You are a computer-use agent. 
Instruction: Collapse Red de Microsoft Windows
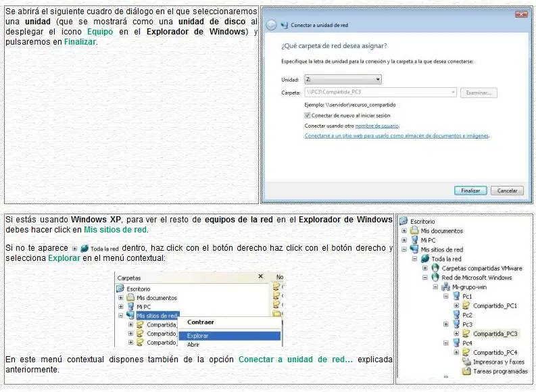(425, 278)
